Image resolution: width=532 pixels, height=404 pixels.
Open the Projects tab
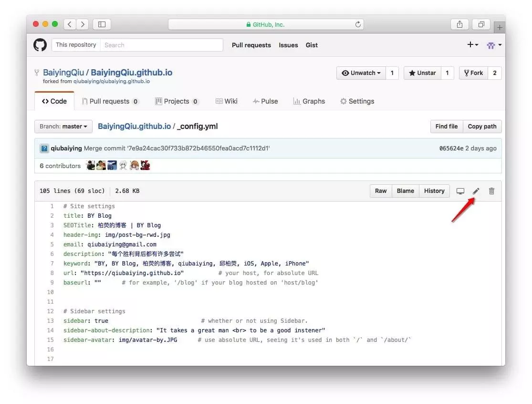click(177, 101)
